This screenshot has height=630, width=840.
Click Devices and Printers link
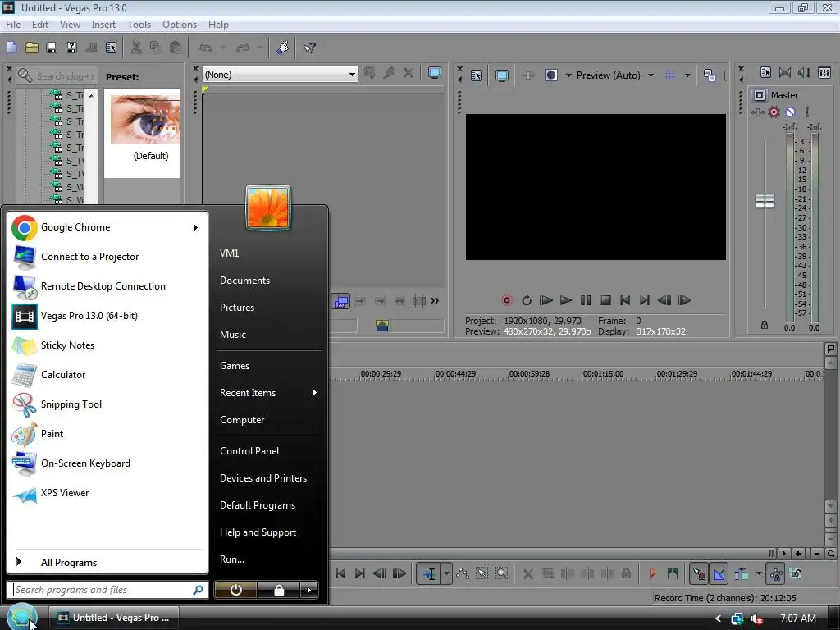(263, 478)
